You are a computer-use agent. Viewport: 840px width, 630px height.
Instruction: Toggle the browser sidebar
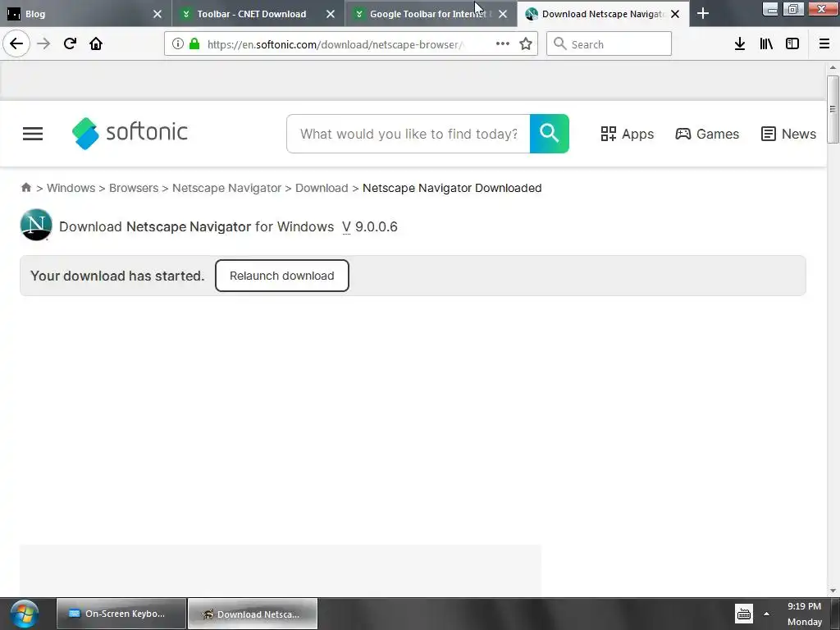coord(792,44)
